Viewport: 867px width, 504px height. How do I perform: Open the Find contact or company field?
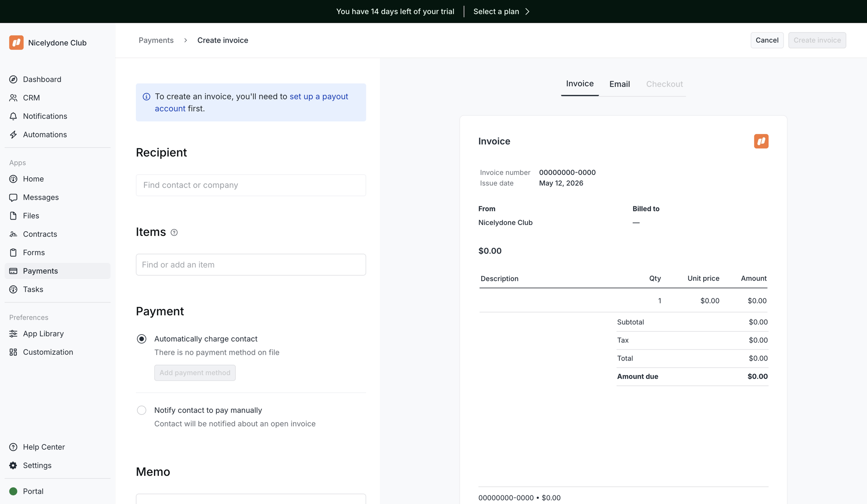(x=251, y=185)
